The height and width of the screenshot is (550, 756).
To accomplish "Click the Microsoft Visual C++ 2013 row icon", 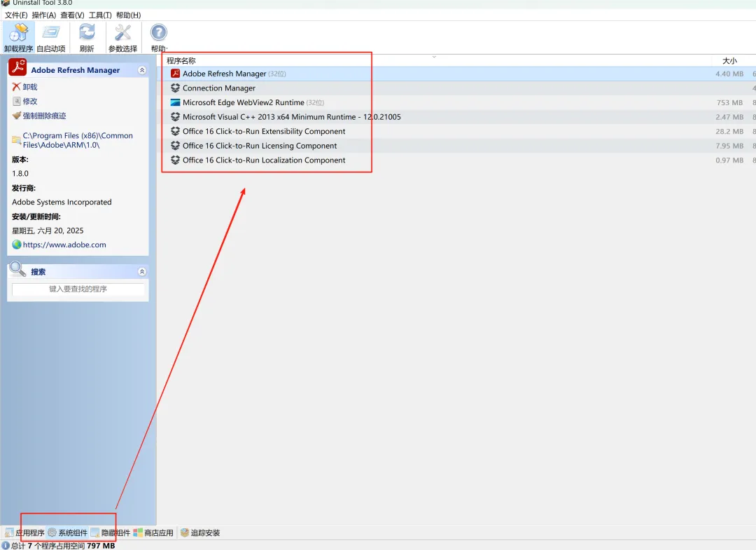I will pos(175,117).
